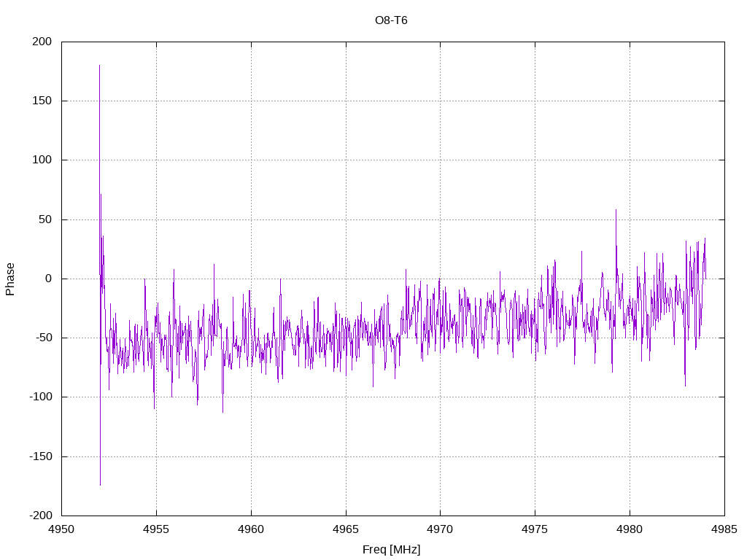This screenshot has width=747, height=560.
Task: Click the y-axis tick label 0
Action: (49, 279)
